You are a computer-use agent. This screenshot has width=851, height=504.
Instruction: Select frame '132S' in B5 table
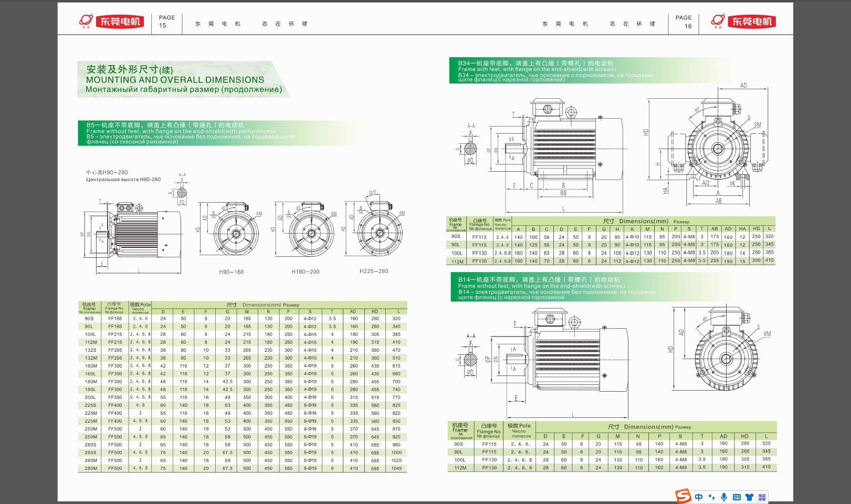tap(90, 350)
